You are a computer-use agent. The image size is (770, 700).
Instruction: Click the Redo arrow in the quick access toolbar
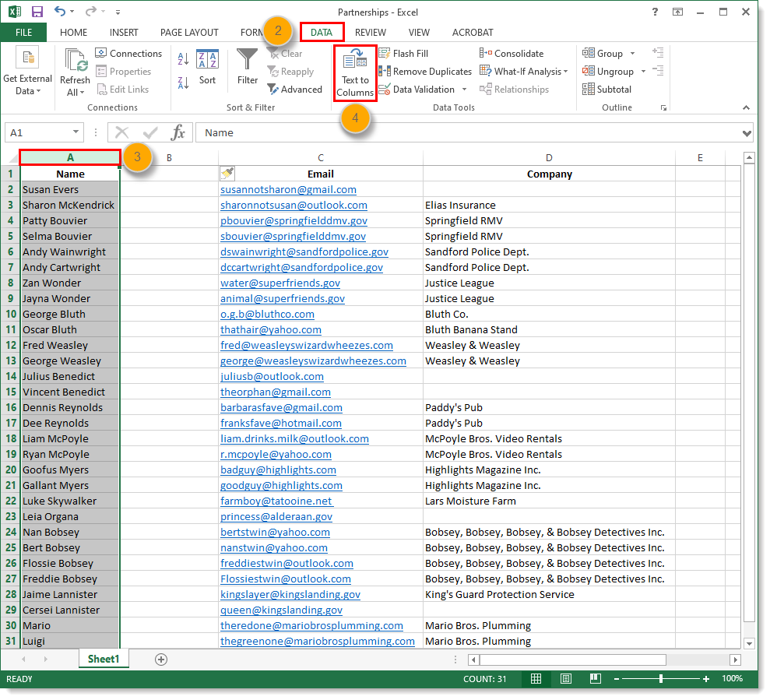[91, 12]
